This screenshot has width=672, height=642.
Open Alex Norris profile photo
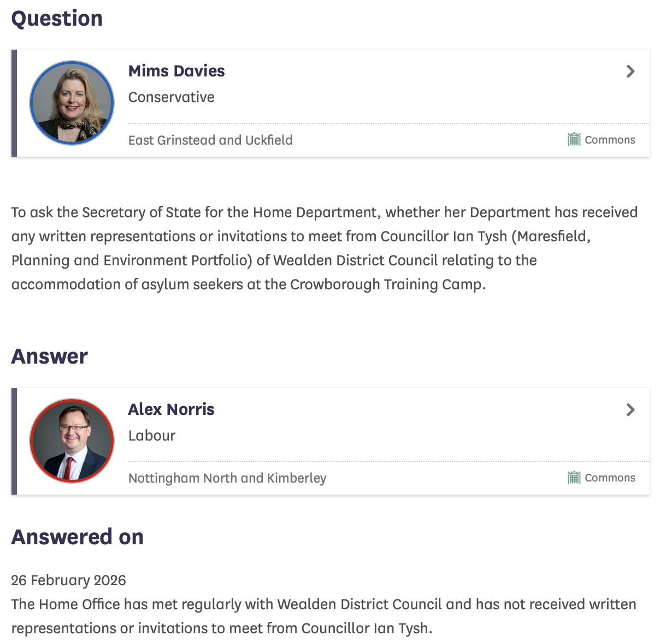click(72, 441)
